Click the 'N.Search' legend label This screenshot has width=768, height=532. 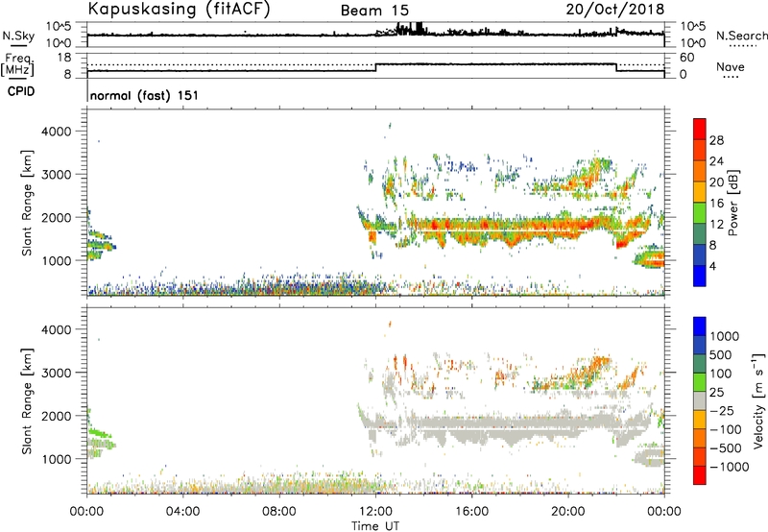(742, 36)
